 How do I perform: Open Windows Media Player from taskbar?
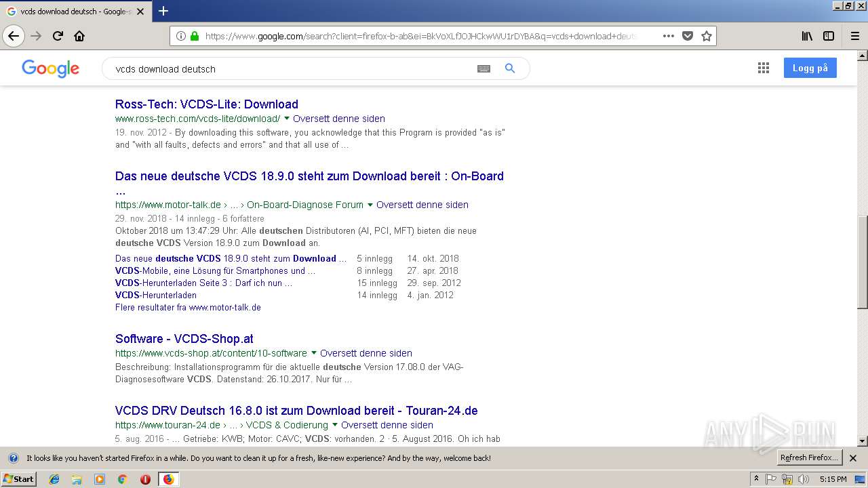[x=100, y=479]
